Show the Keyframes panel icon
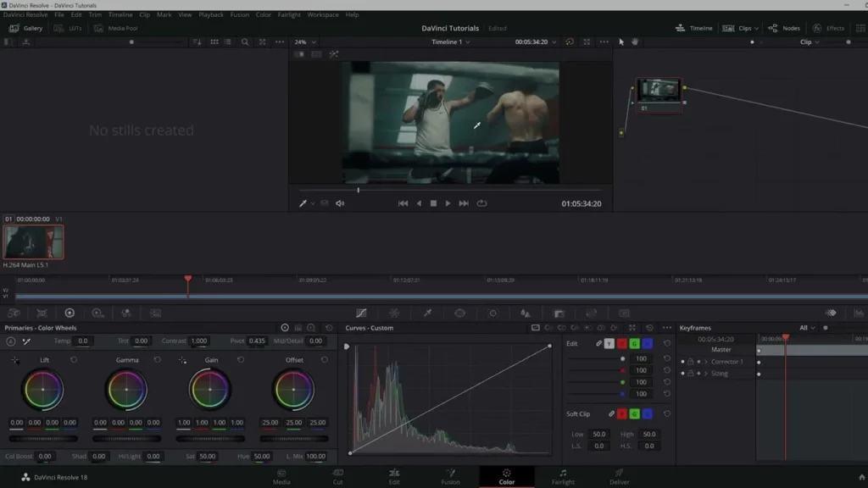 coord(831,313)
